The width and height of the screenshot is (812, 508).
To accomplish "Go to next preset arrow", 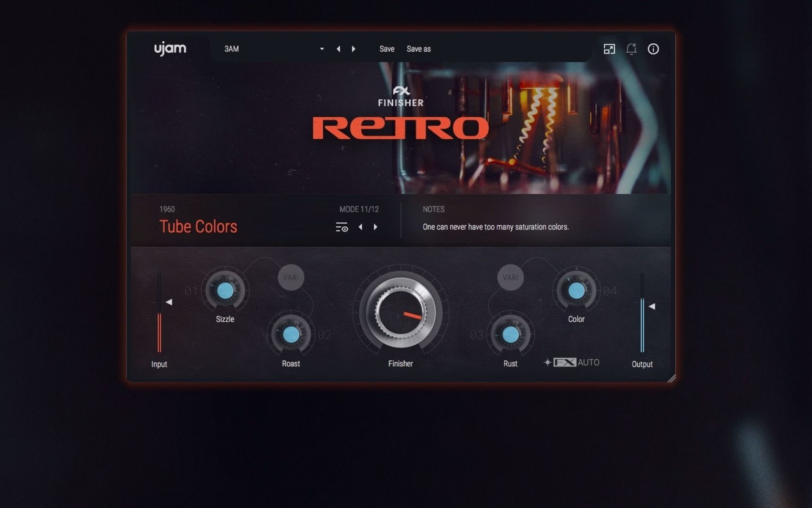I will (353, 49).
